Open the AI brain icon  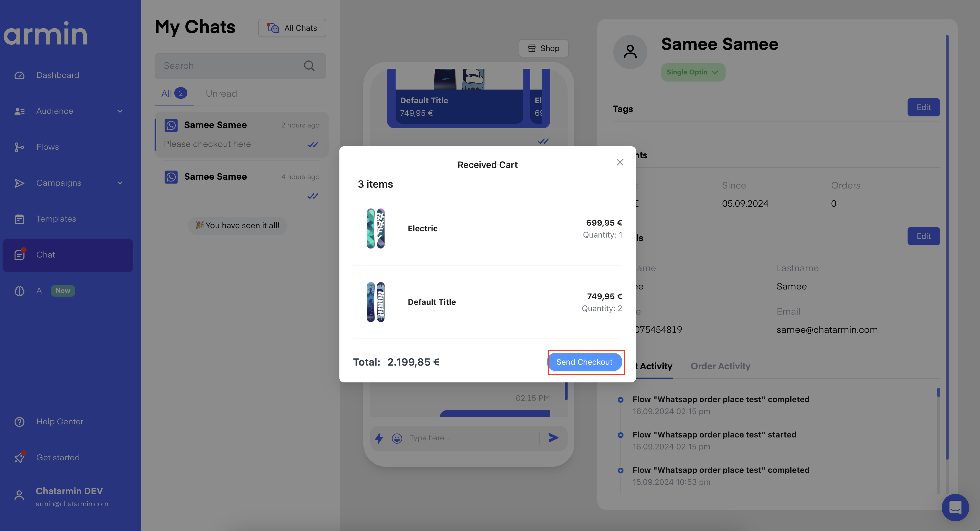coord(19,291)
